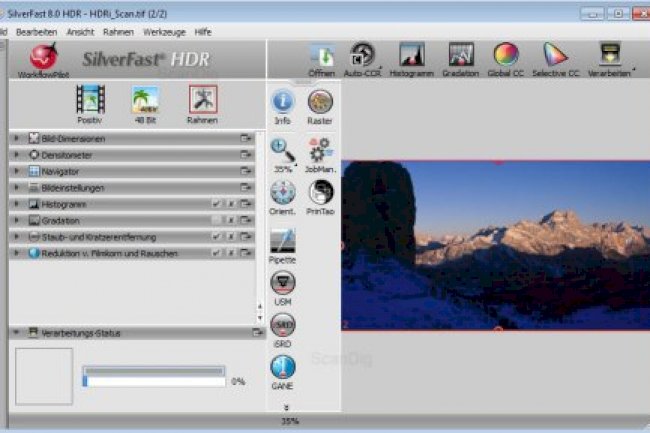The height and width of the screenshot is (433, 650).
Task: Select the Pipette tool
Action: point(283,244)
